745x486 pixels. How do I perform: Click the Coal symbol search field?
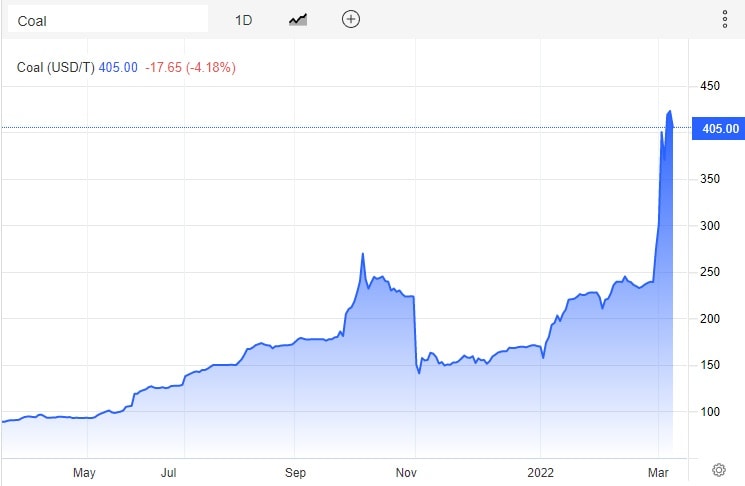[x=105, y=19]
